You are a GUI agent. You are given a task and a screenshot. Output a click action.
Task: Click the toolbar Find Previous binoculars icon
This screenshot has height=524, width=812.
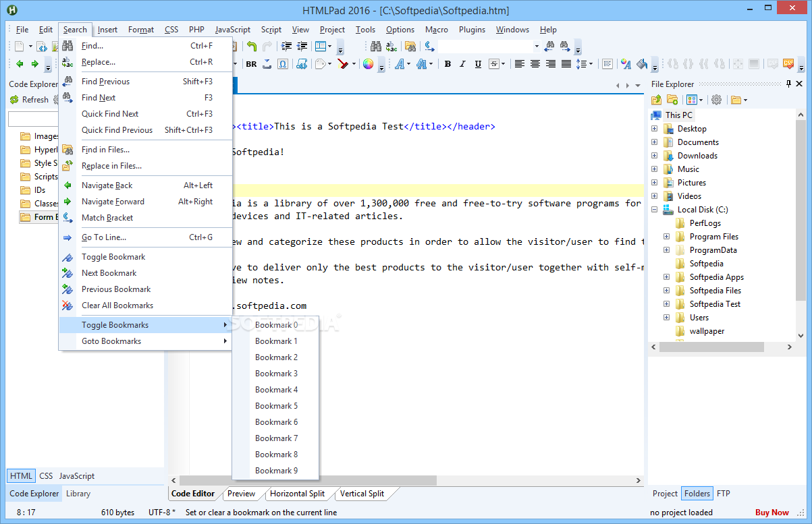549,47
